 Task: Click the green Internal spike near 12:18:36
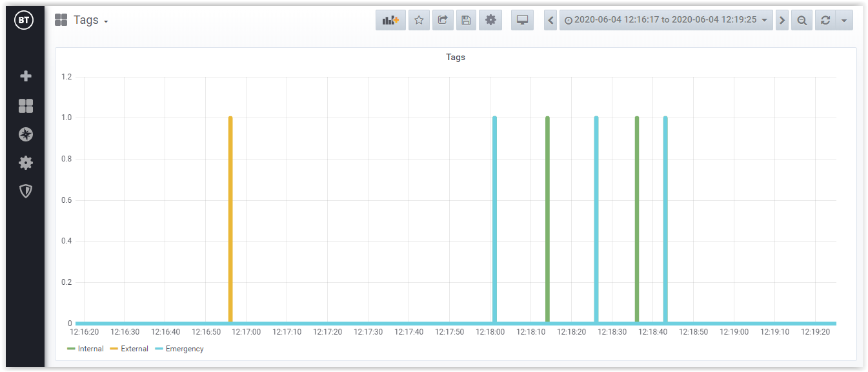pyautogui.click(x=637, y=220)
